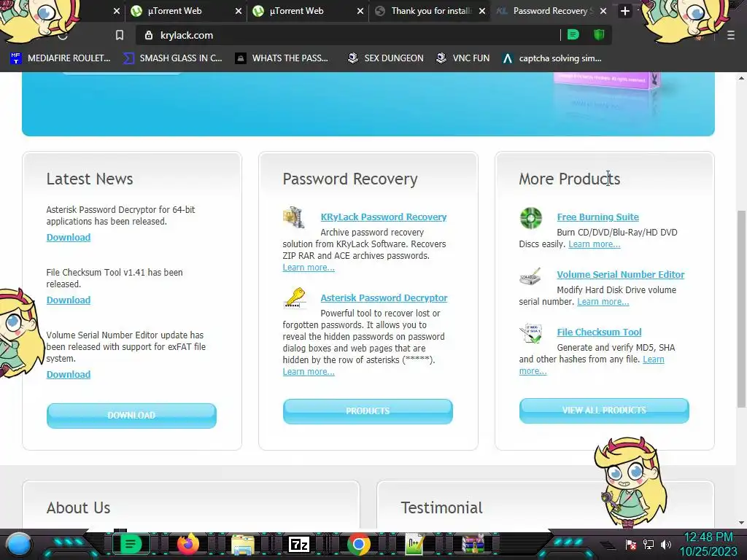This screenshot has height=560, width=747.
Task: Open a new tab with plus button
Action: point(625,10)
